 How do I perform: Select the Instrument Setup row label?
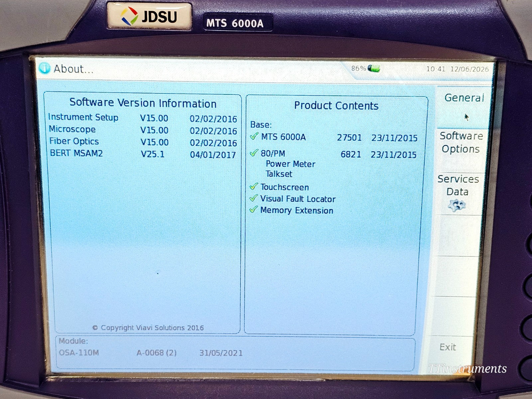83,117
